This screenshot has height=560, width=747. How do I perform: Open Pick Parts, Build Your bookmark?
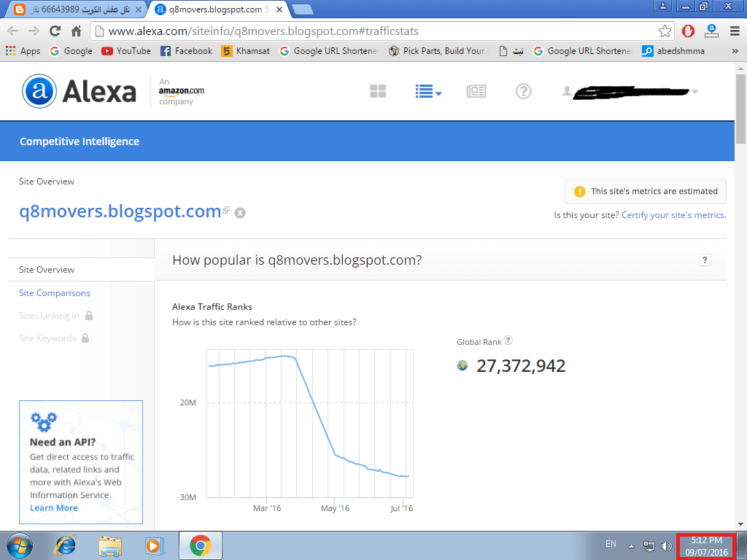click(x=437, y=51)
